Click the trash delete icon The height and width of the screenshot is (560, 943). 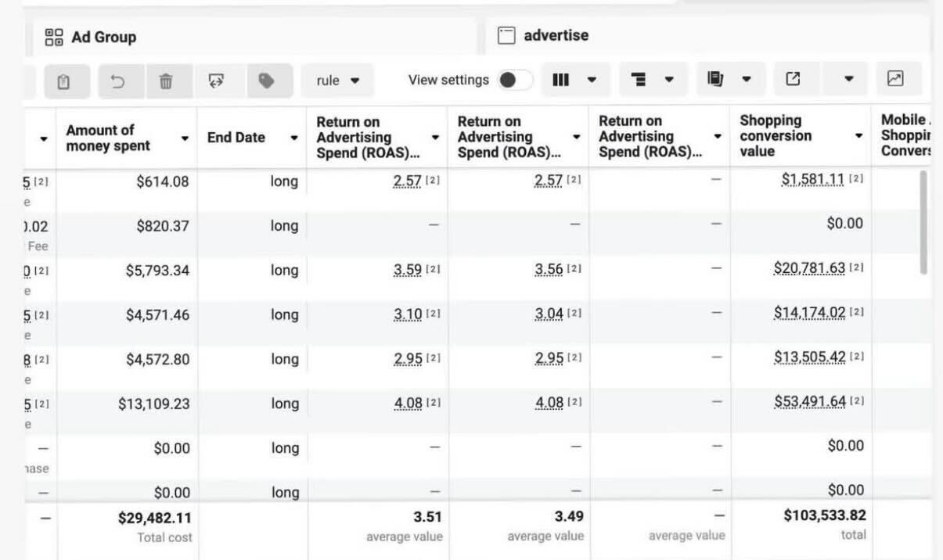(166, 81)
